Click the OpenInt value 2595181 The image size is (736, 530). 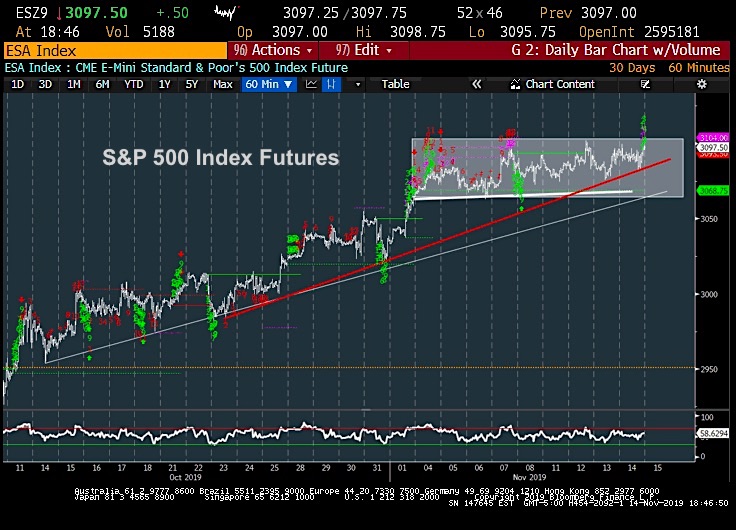coord(671,32)
